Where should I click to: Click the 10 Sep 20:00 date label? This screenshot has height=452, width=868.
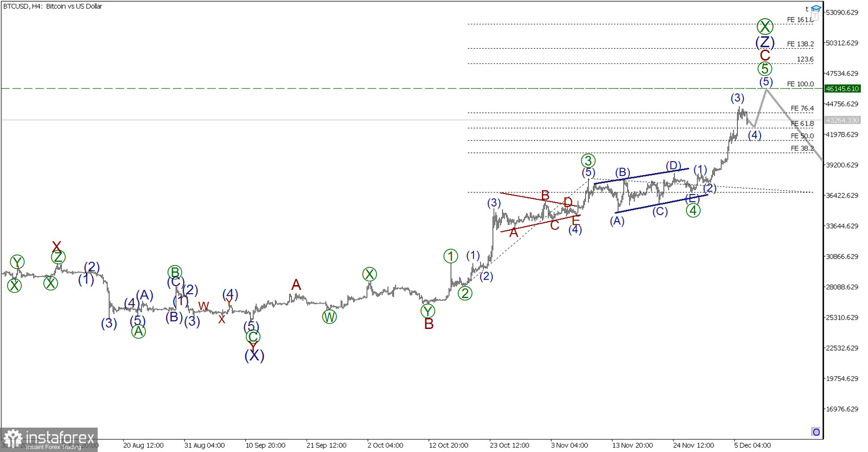(265, 445)
